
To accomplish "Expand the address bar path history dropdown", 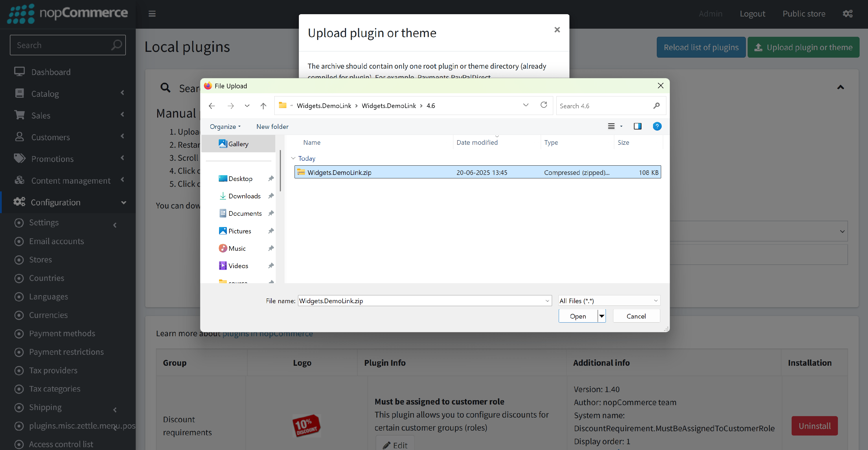I will [x=525, y=105].
